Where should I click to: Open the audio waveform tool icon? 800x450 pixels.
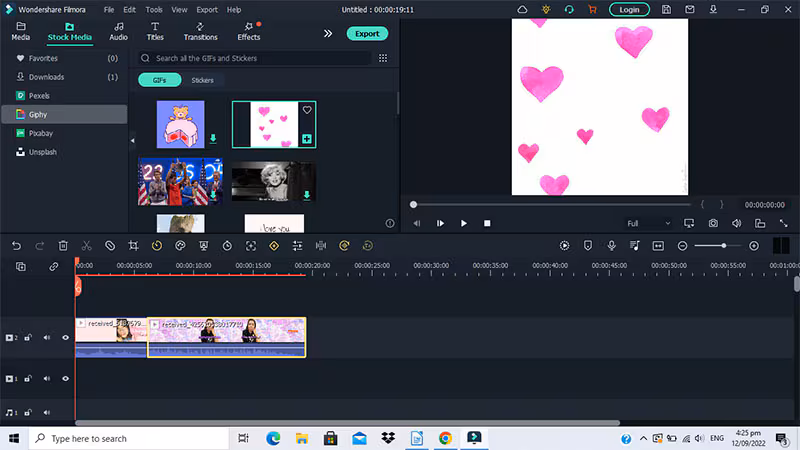321,246
